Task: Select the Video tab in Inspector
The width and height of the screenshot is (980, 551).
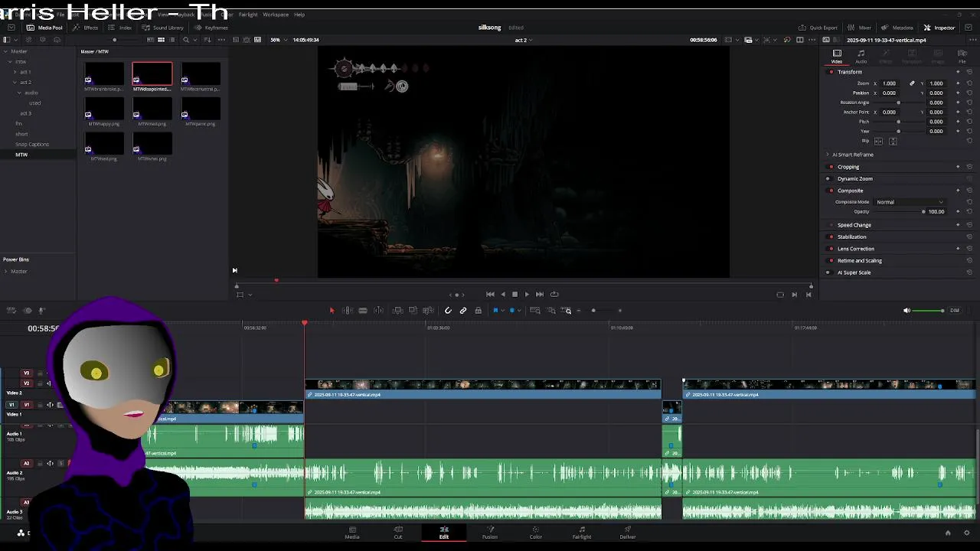Action: [837, 57]
